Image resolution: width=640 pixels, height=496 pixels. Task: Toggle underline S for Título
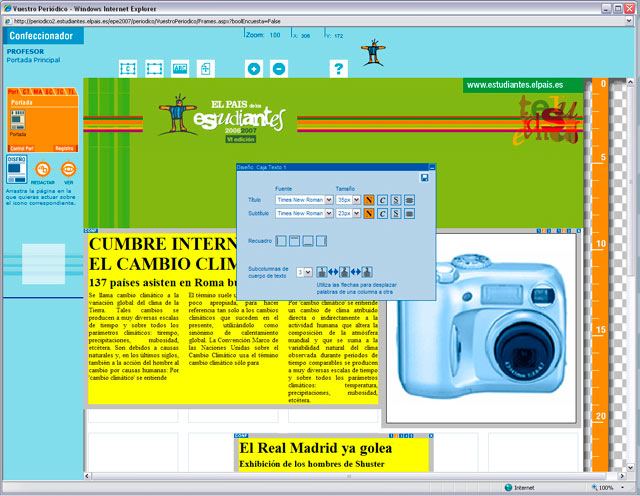pyautogui.click(x=396, y=200)
